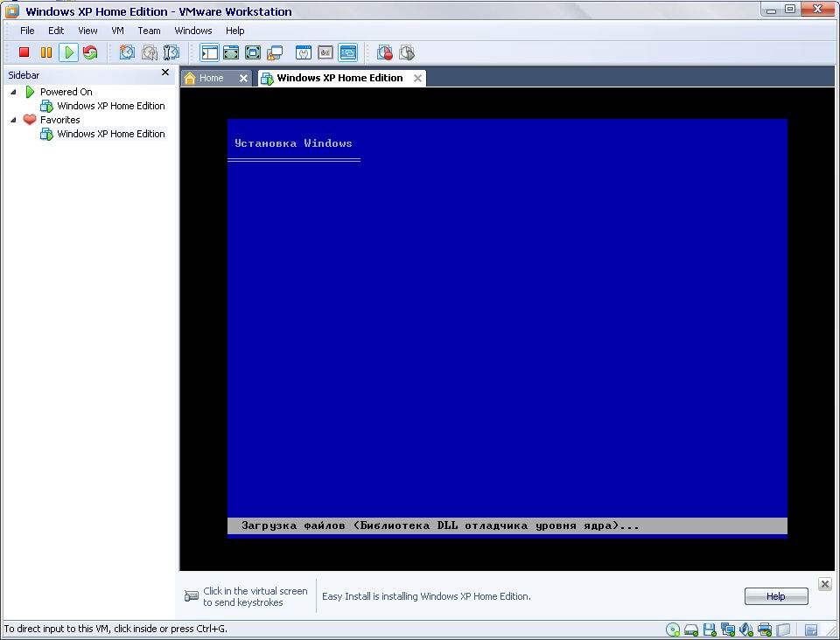Viewport: 840px width, 640px height.
Task: Click the sound card status icon
Action: (x=746, y=630)
